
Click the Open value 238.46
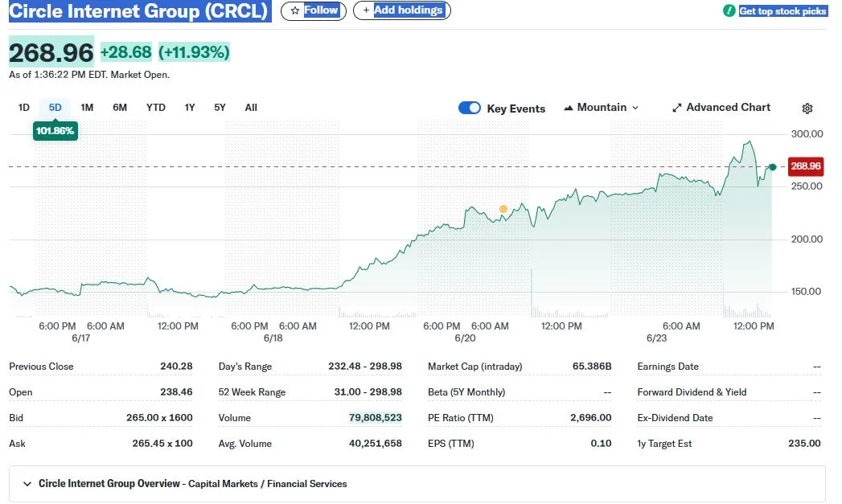pyautogui.click(x=176, y=391)
